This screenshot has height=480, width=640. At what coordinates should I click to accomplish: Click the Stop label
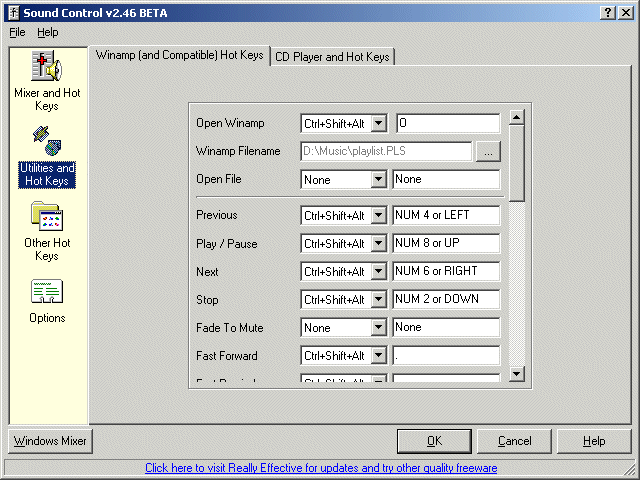207,300
